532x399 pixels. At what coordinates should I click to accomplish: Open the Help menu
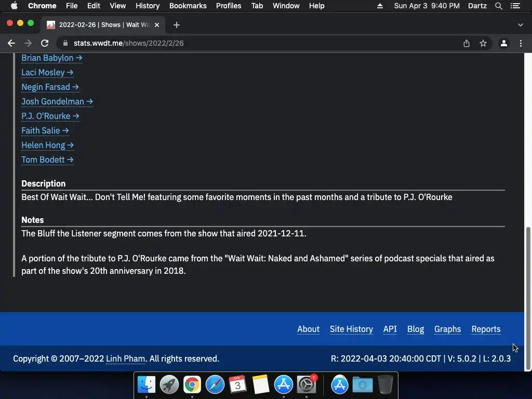tap(316, 6)
